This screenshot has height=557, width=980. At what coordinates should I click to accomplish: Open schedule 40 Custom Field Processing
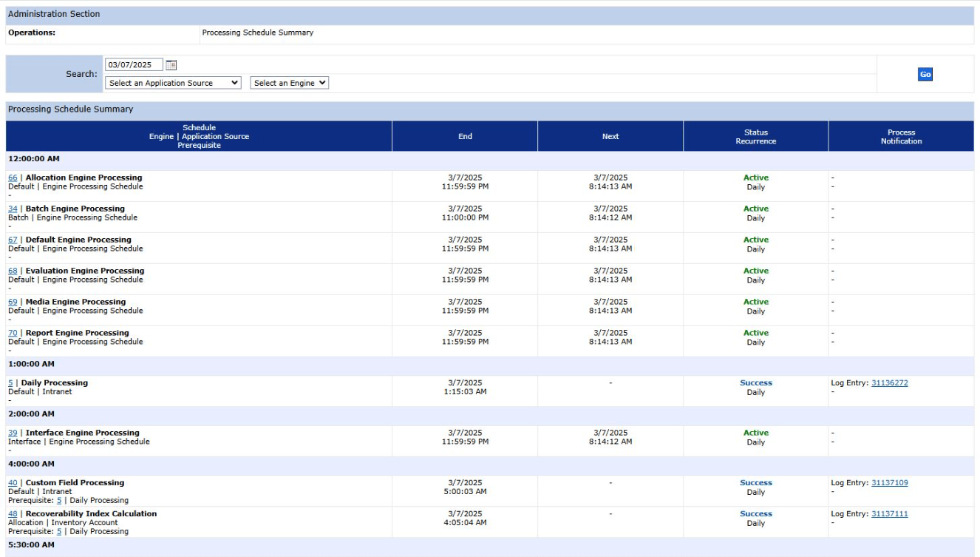tap(13, 483)
